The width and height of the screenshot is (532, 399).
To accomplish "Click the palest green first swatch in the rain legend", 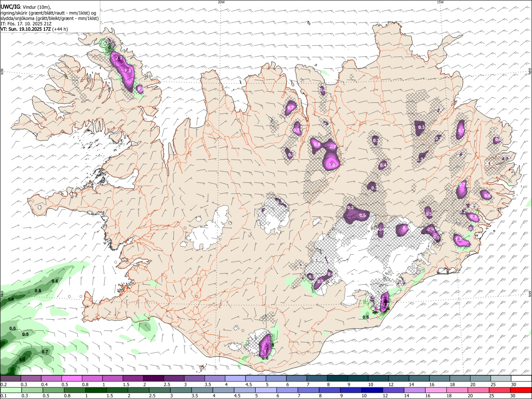I will click(10, 390).
